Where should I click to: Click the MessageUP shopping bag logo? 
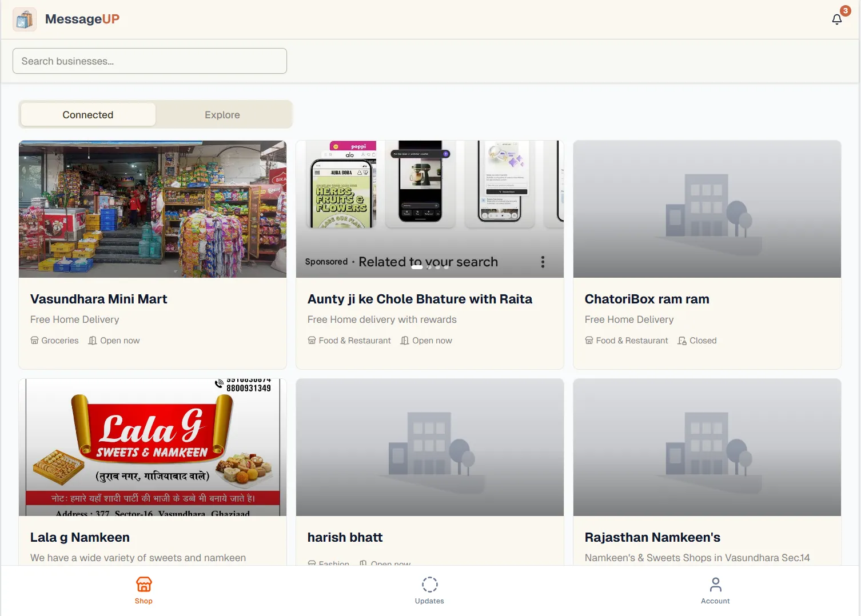coord(25,19)
